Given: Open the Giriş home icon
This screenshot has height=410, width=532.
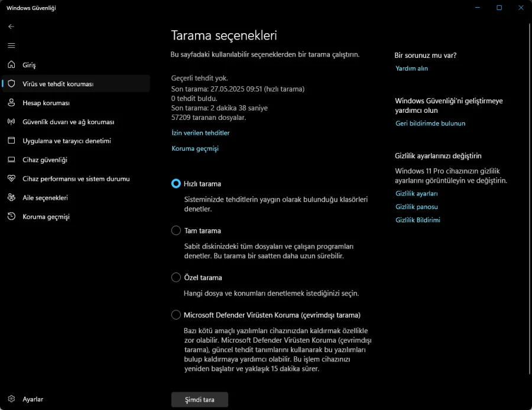Looking at the screenshot, I should (11, 65).
